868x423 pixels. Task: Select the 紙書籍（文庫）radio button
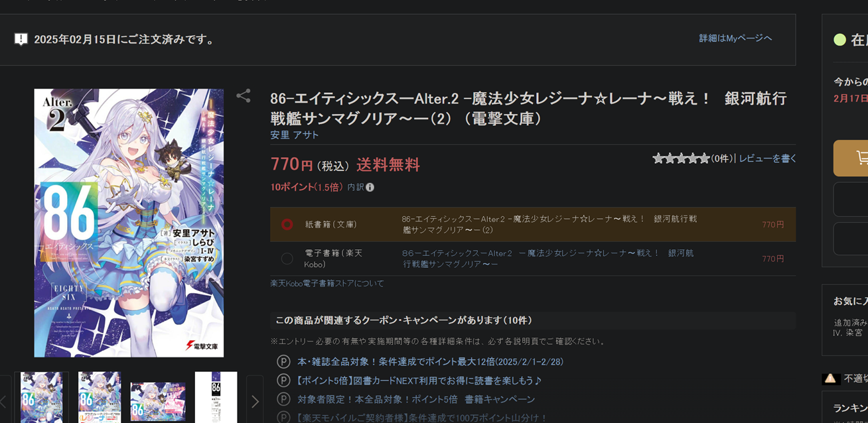286,225
